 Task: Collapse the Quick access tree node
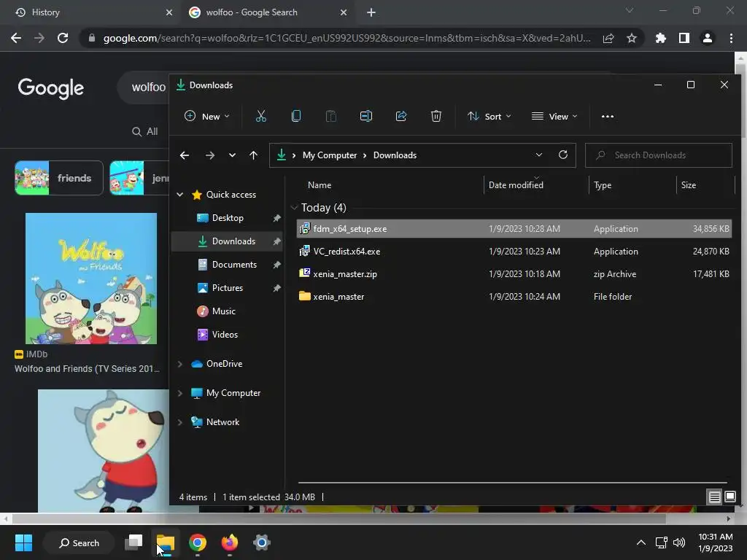(x=180, y=194)
